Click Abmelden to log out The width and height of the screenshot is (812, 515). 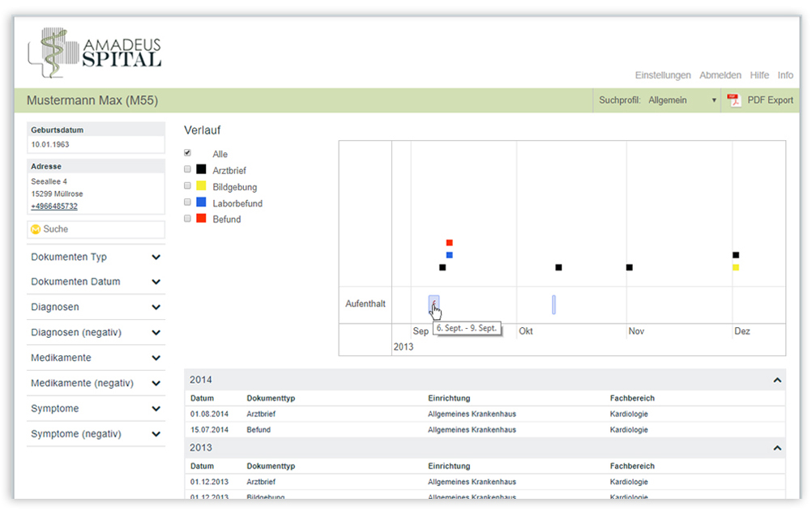pyautogui.click(x=720, y=75)
